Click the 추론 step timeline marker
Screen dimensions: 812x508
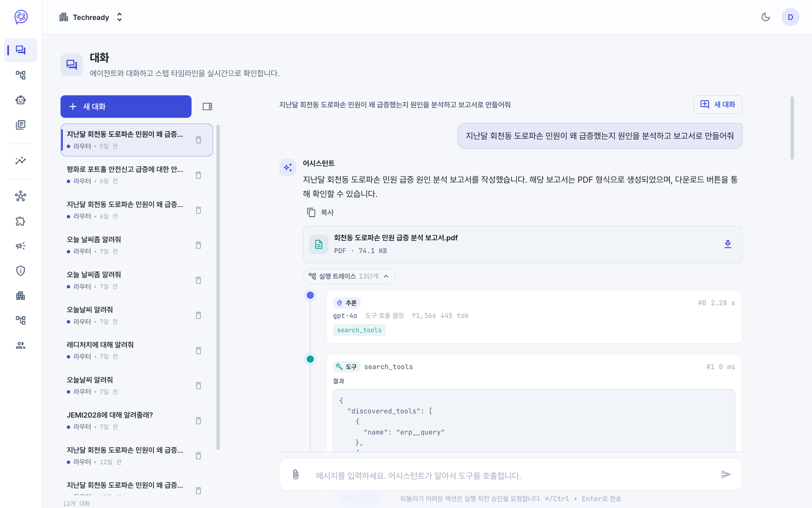pyautogui.click(x=310, y=295)
